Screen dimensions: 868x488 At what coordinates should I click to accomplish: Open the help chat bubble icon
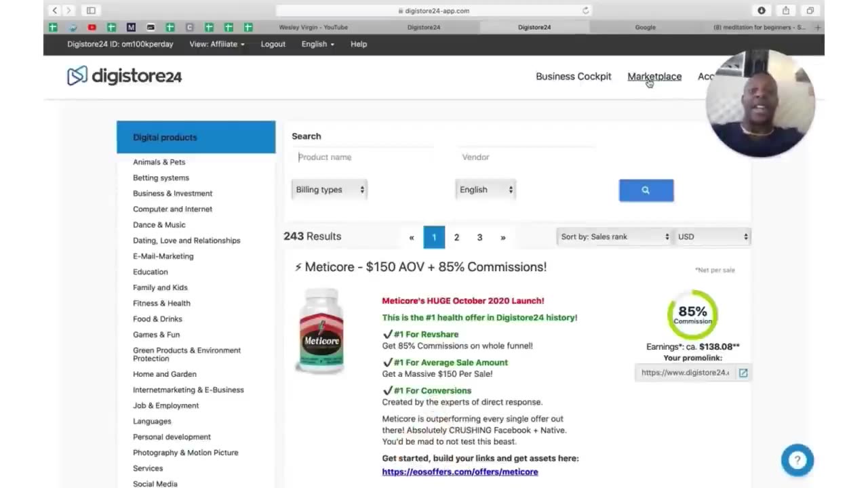tap(797, 460)
